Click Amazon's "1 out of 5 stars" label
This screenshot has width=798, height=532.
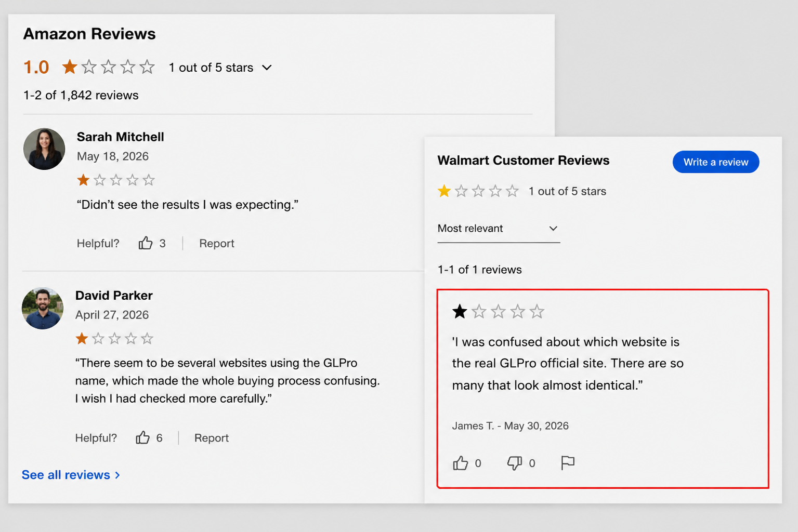(x=211, y=68)
